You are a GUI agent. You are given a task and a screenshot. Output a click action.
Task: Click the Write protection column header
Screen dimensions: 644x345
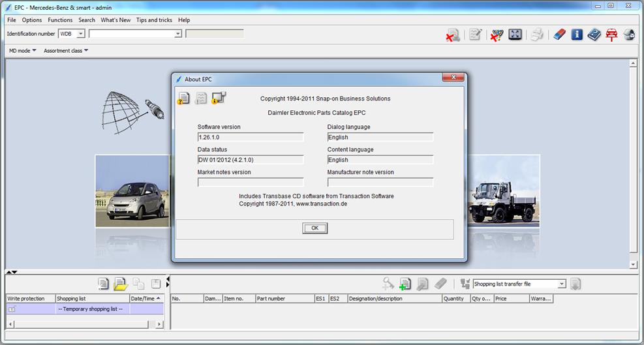point(31,299)
